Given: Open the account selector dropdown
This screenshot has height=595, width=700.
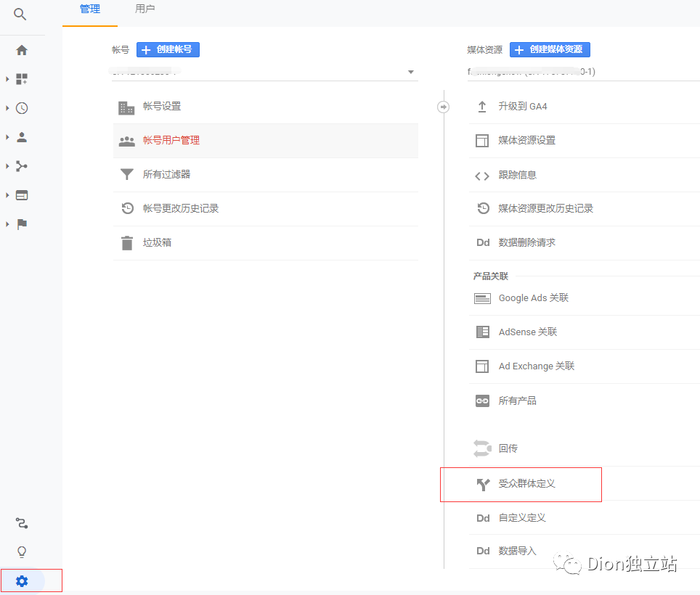Looking at the screenshot, I should pos(410,72).
